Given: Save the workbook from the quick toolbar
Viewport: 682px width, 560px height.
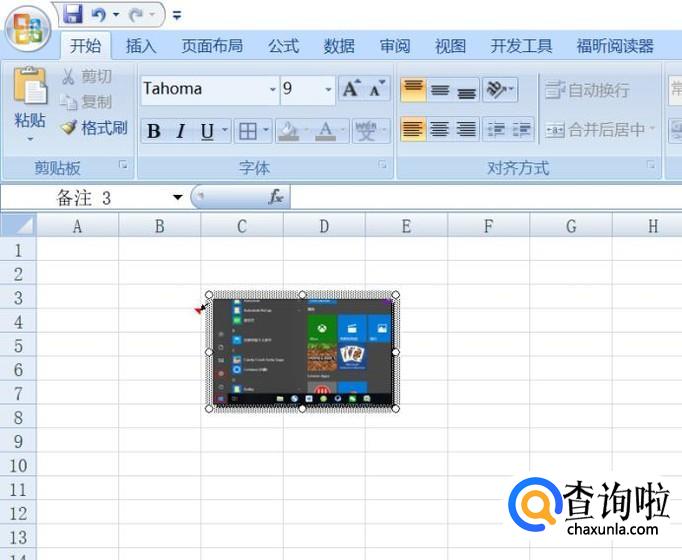Looking at the screenshot, I should point(73,14).
